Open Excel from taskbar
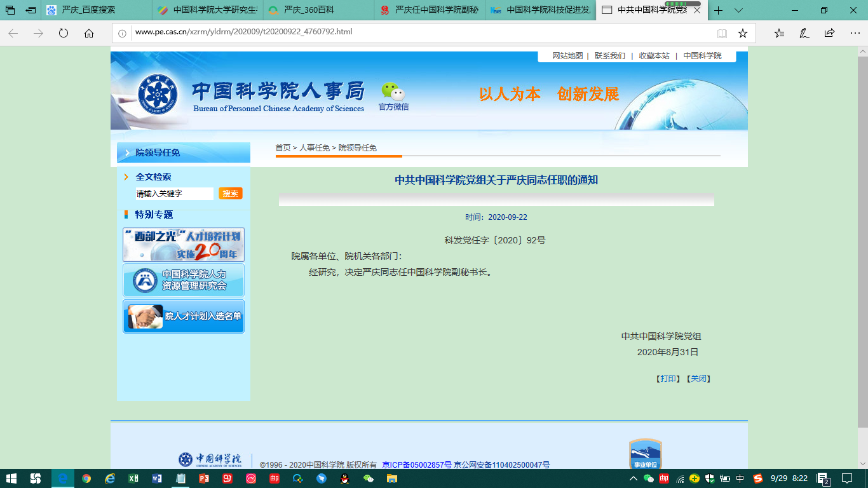 tap(133, 478)
